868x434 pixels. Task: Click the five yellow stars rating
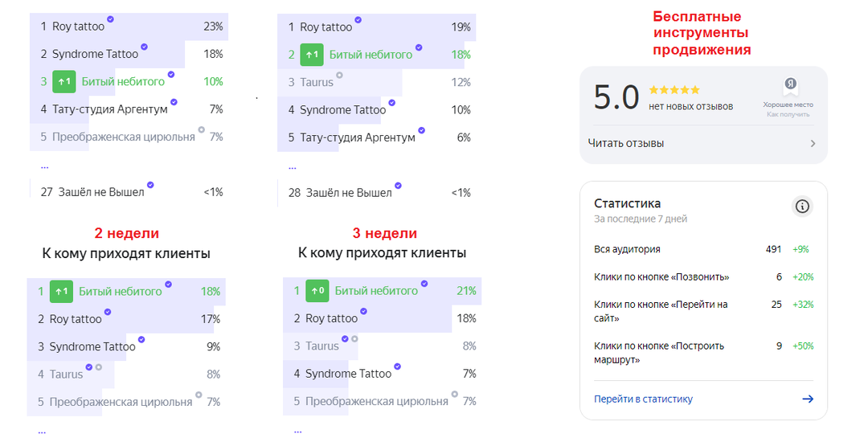click(x=674, y=90)
